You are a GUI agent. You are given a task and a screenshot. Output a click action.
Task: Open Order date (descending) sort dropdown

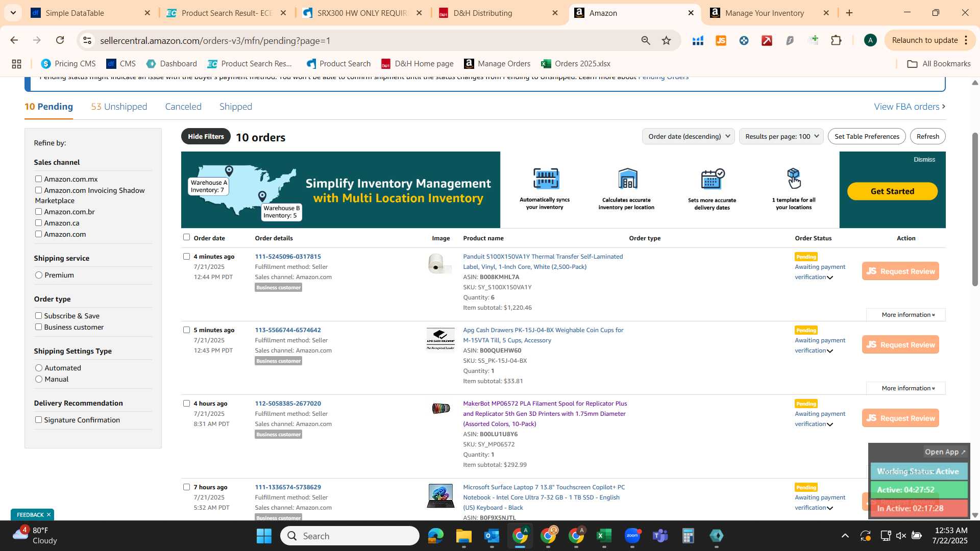click(688, 136)
